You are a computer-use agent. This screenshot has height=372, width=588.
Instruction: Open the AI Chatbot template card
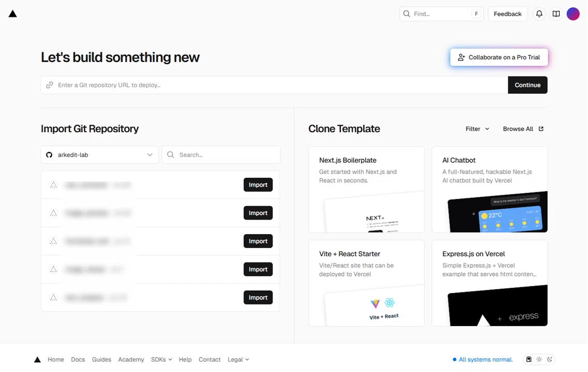[489, 190]
